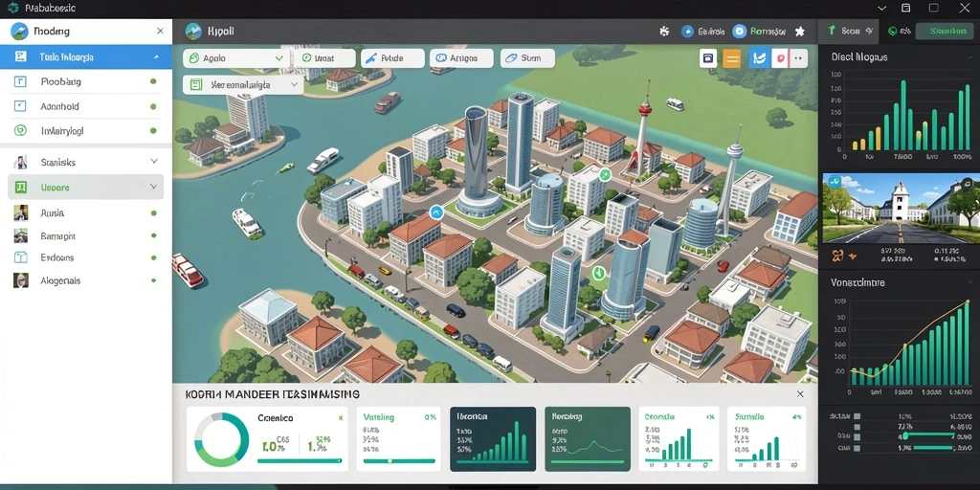Toggle the green status dot next to Bamapit
This screenshot has width=980, height=490.
tap(153, 236)
